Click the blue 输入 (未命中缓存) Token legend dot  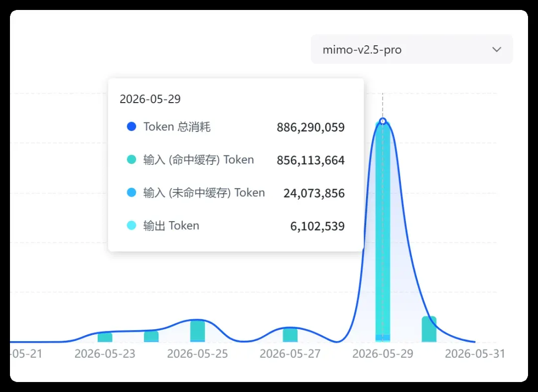click(132, 192)
